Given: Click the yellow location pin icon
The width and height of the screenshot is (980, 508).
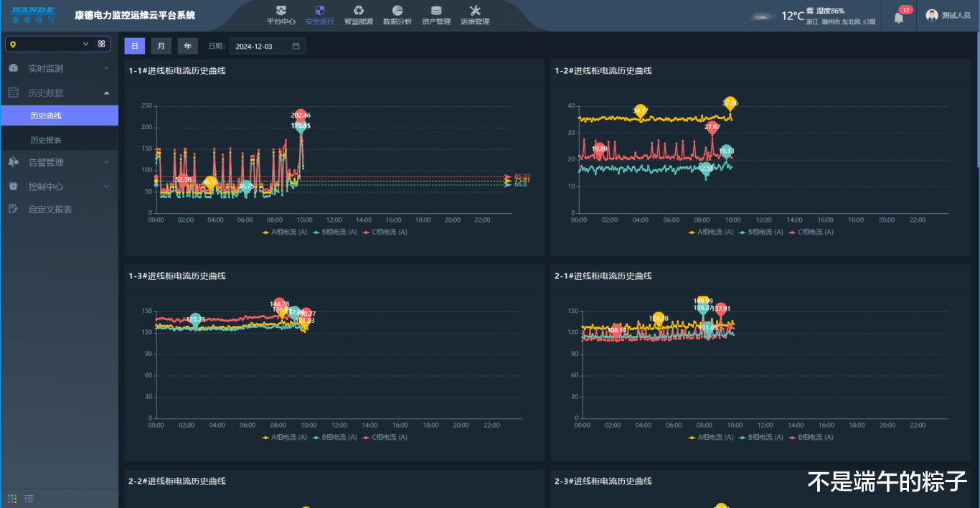Looking at the screenshot, I should [13, 44].
